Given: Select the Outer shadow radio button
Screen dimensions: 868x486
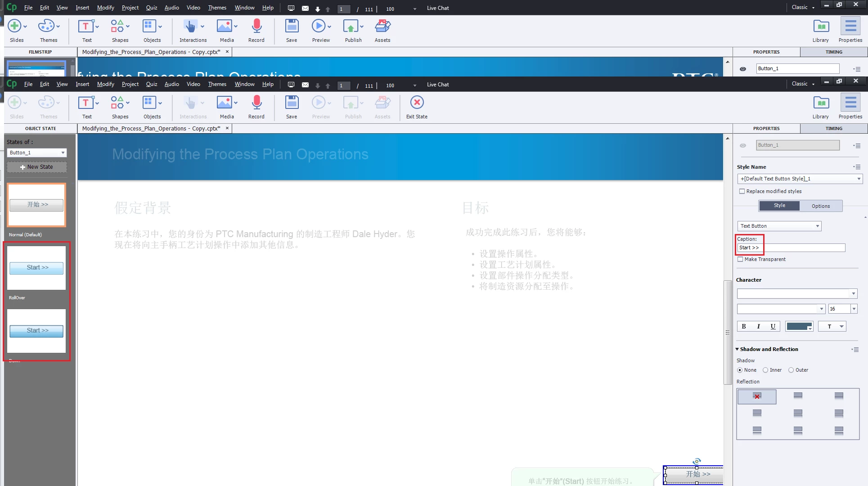Looking at the screenshot, I should click(791, 370).
